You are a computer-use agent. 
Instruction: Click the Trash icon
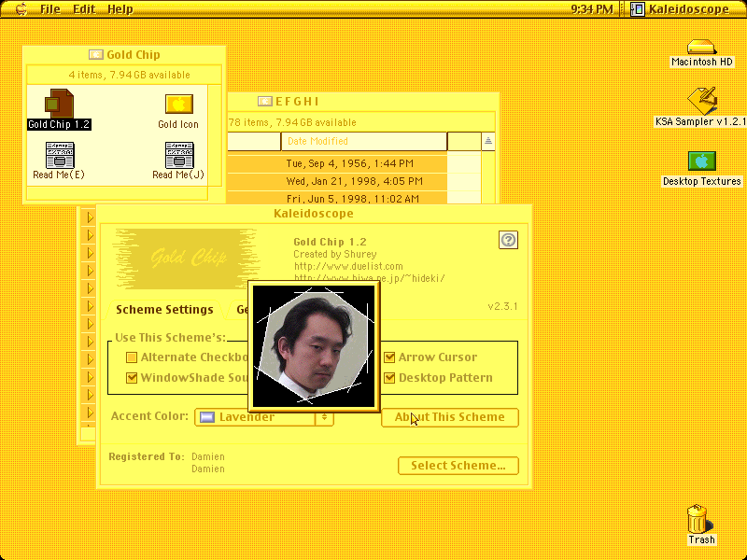(698, 519)
